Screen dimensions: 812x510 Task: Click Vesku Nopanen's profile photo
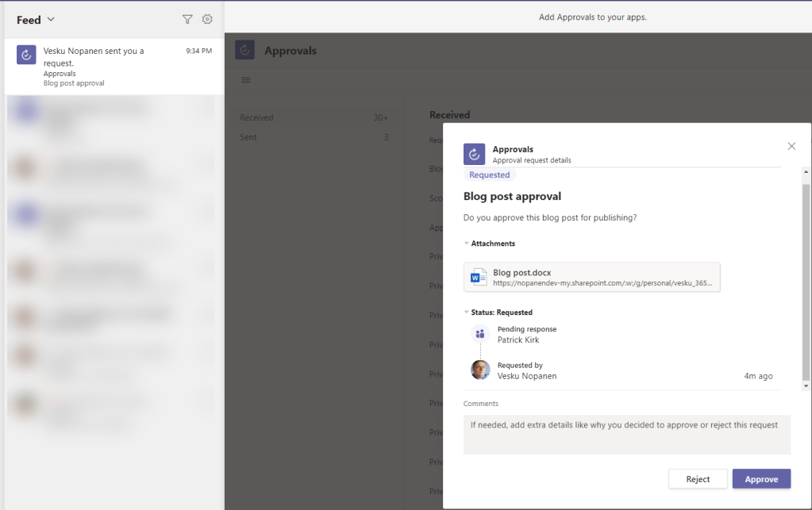click(480, 370)
